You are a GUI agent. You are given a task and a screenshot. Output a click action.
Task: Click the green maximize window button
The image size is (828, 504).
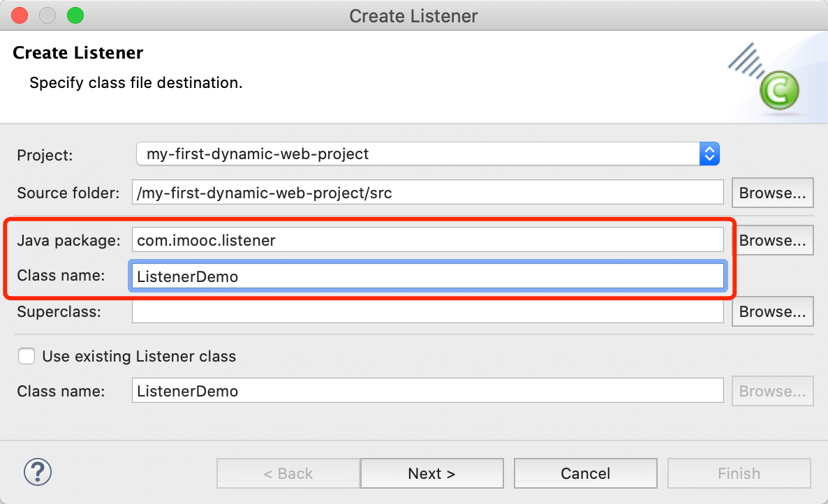(x=74, y=15)
